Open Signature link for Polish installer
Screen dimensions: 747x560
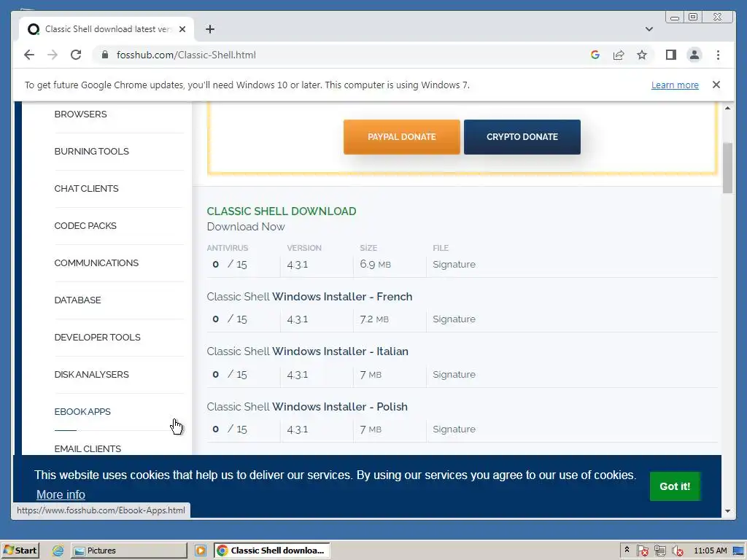point(454,429)
